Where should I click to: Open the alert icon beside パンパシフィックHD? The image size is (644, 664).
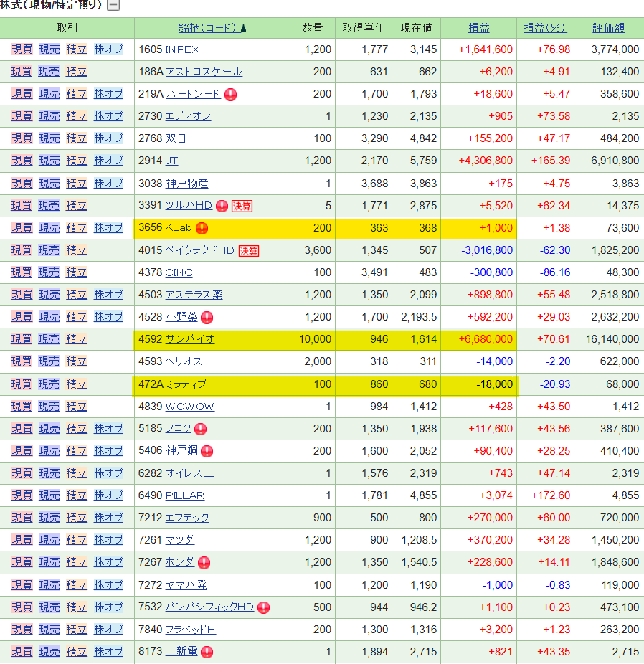(263, 607)
